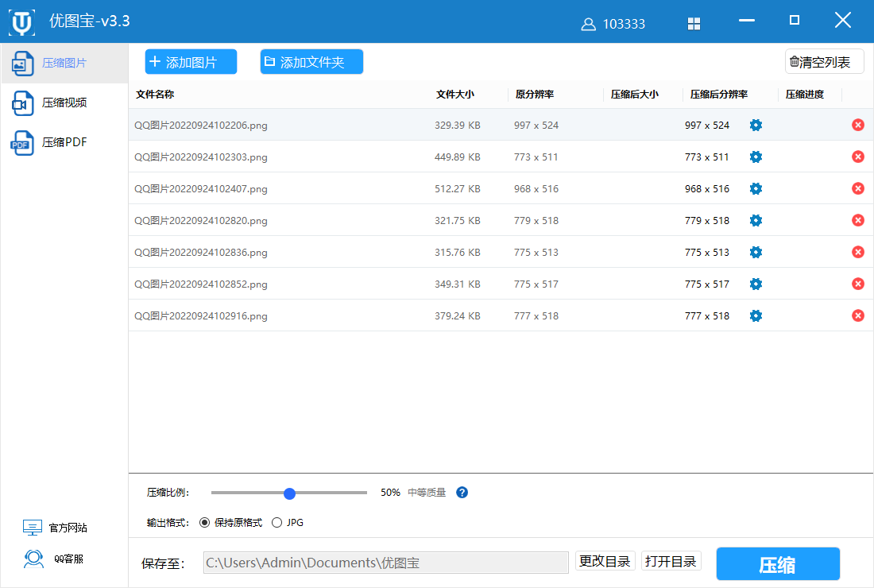The width and height of the screenshot is (874, 588).
Task: Click the 压缩PDF sidebar PDF icon
Action: pyautogui.click(x=22, y=143)
